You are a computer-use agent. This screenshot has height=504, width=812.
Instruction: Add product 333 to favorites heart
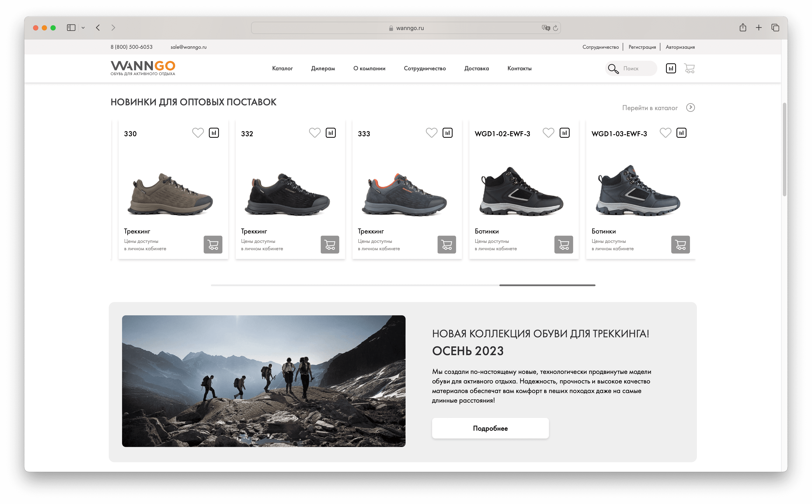point(431,133)
